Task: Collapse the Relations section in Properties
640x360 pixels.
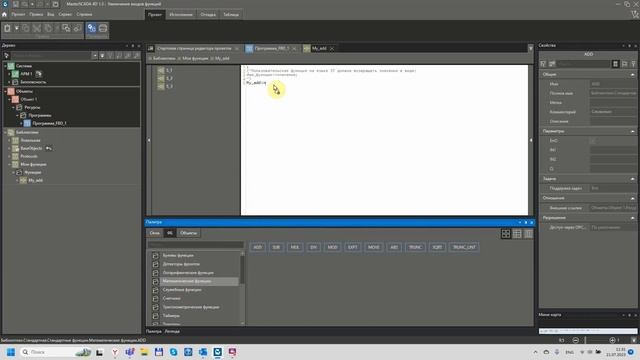Action: tap(633, 198)
